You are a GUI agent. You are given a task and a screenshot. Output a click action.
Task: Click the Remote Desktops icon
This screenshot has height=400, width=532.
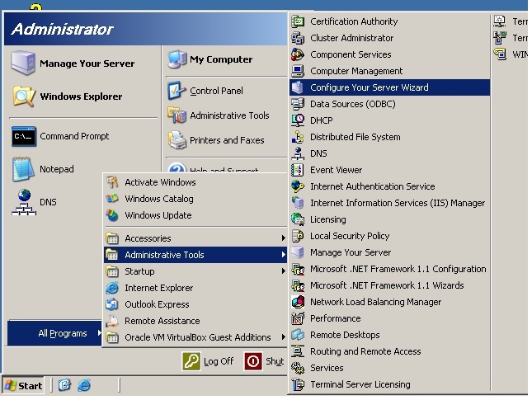tap(298, 335)
